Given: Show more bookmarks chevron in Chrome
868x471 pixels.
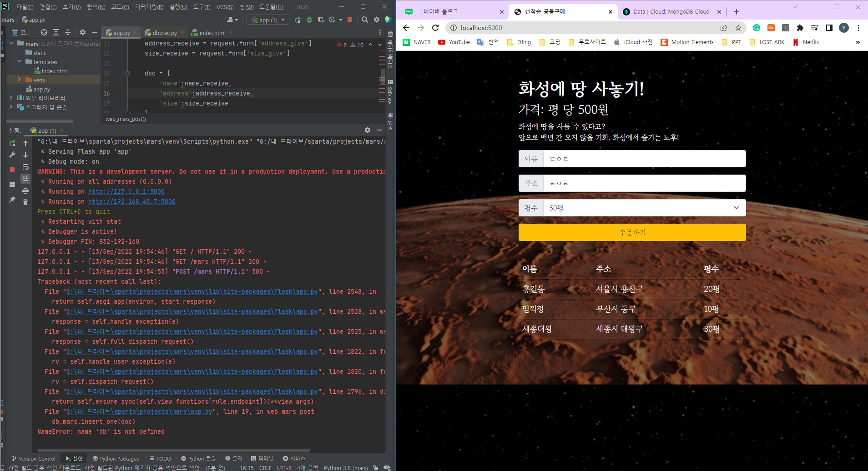Looking at the screenshot, I should tap(858, 42).
